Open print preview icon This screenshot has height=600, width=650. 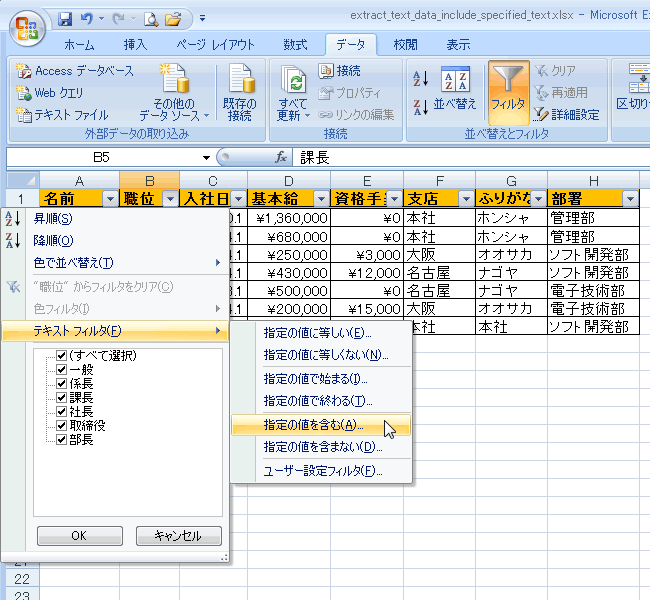[151, 19]
